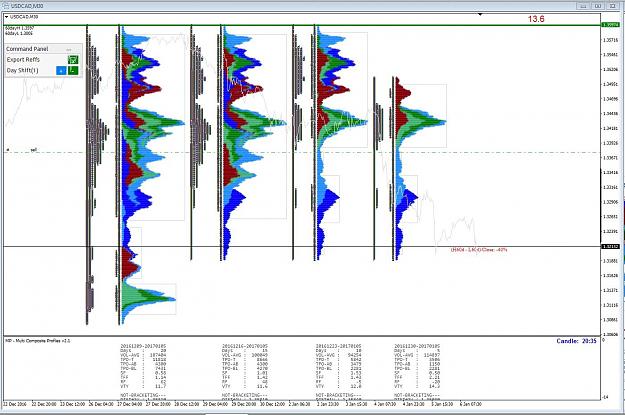Click the Candle: 20:35 countdown text
Viewport: 625px width, 415px height.
[x=576, y=341]
